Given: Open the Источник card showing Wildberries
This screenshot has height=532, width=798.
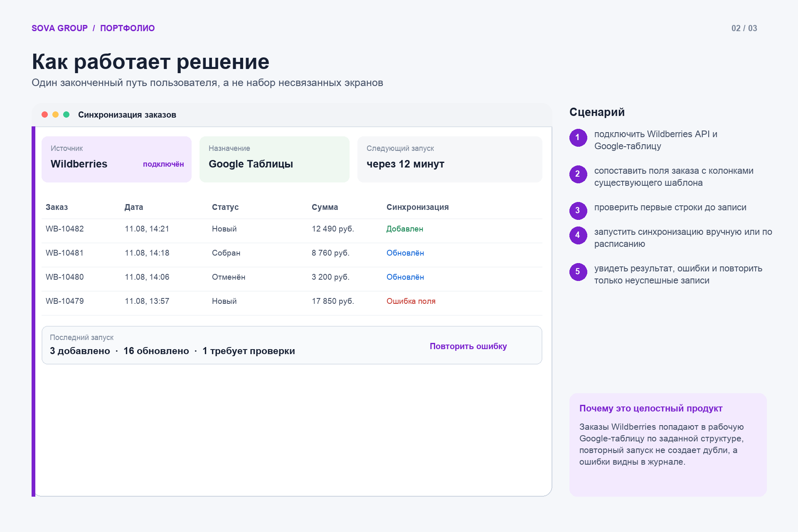Looking at the screenshot, I should coord(116,159).
